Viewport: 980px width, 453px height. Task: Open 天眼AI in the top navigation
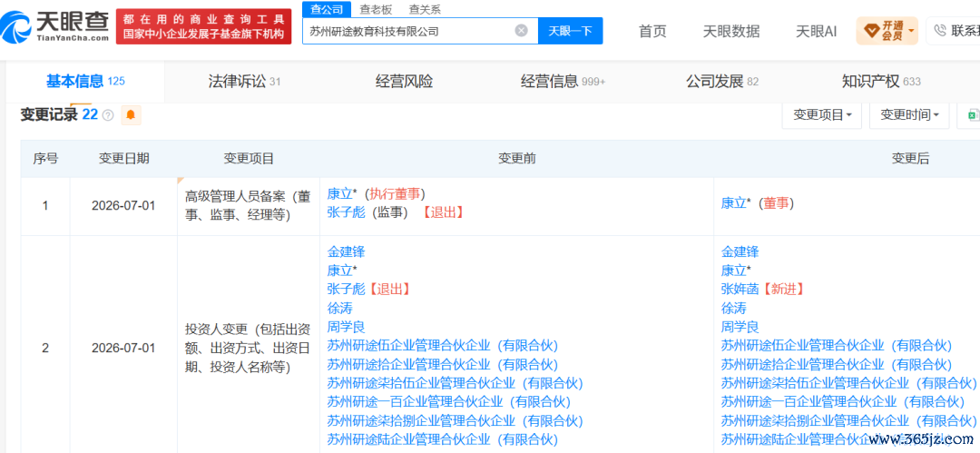click(817, 31)
